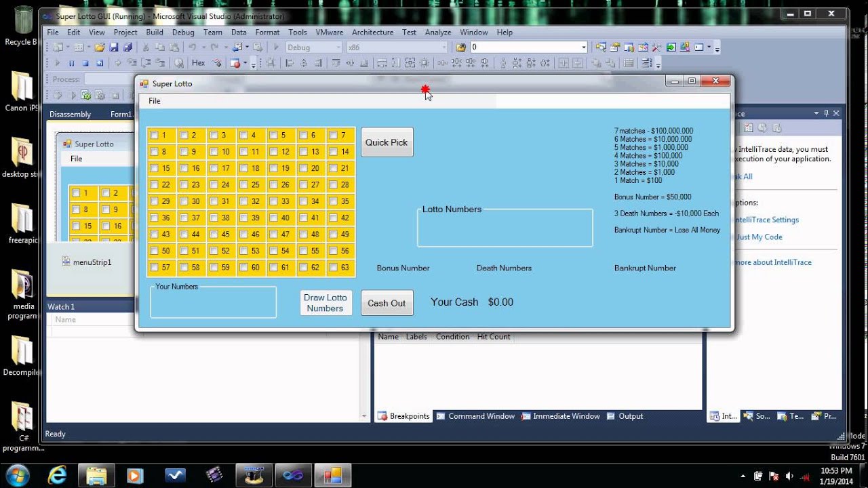Click the Command Window toolbar icon
The image size is (868, 488).
click(x=699, y=47)
